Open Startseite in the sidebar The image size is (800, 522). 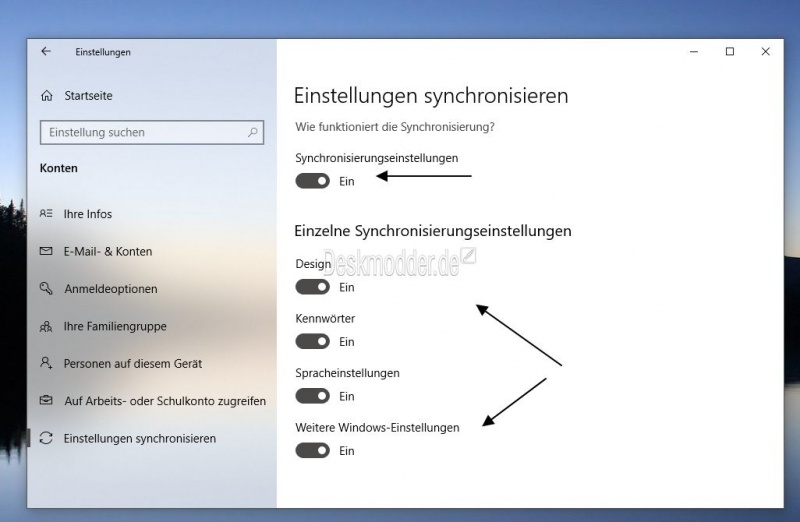[x=88, y=95]
